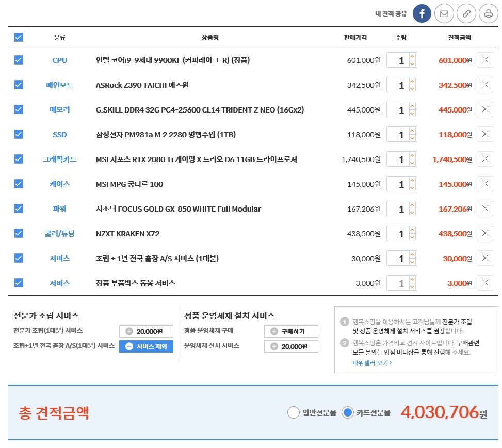Remove 조립 + 1년 전국 출장 A/S row
This screenshot has width=502, height=448.
[x=485, y=258]
